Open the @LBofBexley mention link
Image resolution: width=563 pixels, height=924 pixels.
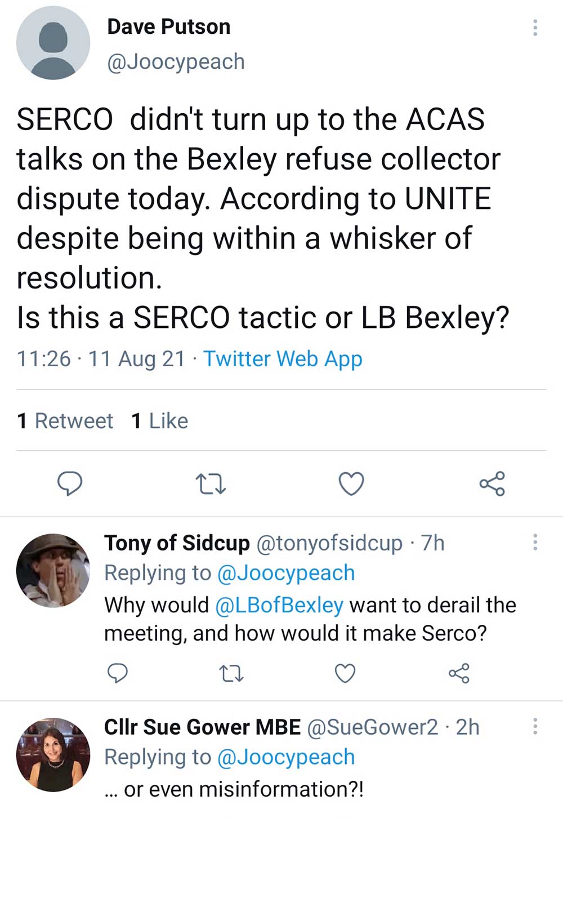(x=279, y=605)
